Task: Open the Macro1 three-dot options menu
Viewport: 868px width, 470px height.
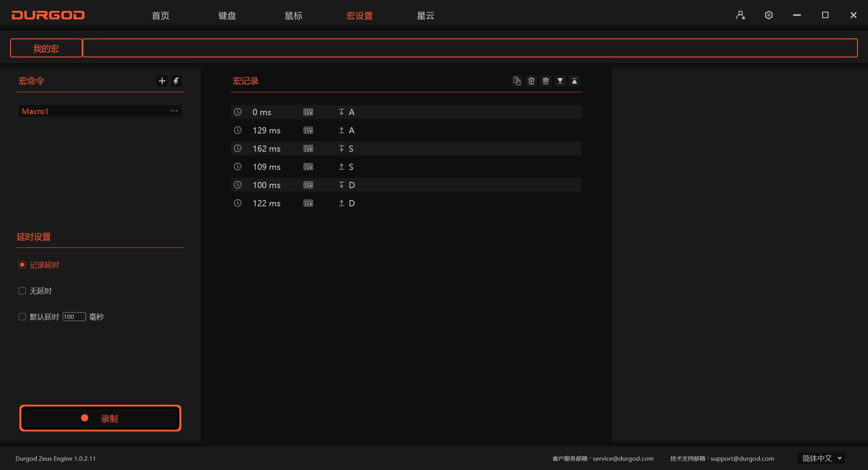Action: coord(174,111)
